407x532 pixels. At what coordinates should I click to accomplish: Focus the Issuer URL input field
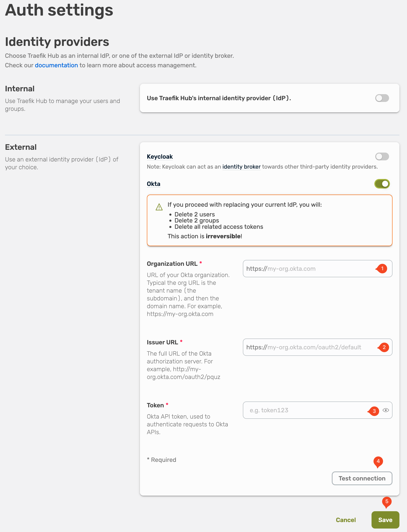[303, 347]
